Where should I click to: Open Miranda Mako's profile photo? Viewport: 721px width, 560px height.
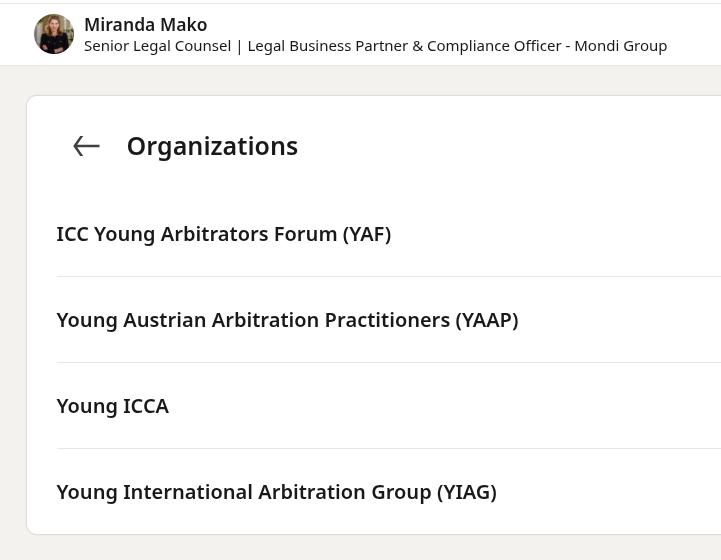click(54, 34)
